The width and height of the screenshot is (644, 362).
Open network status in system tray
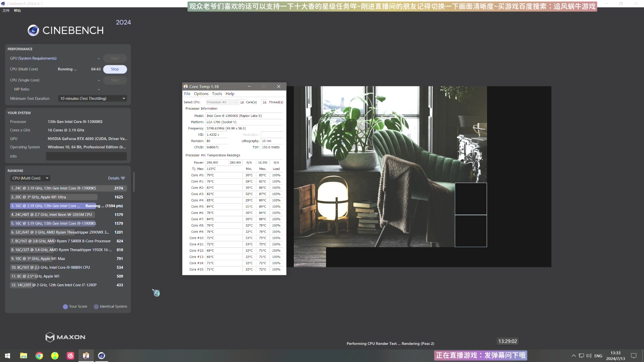click(x=581, y=356)
